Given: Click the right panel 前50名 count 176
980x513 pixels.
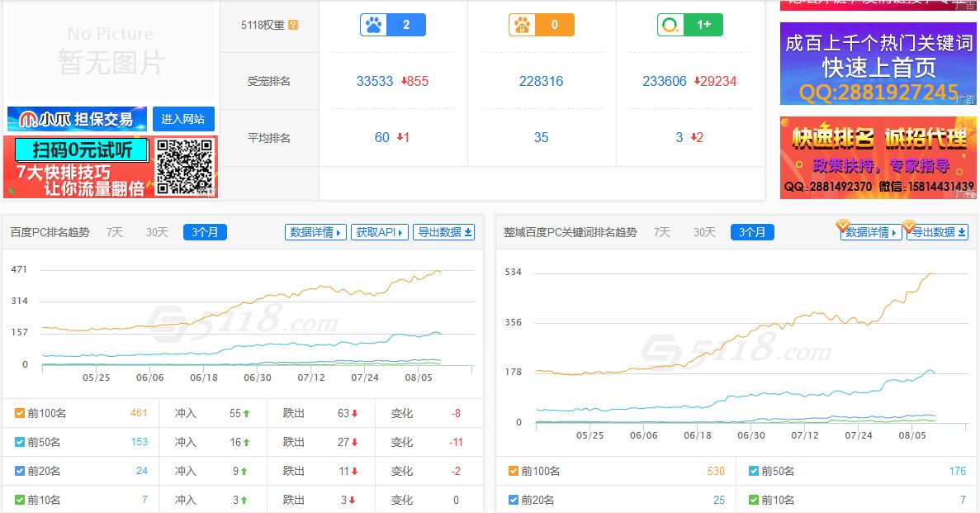Looking at the screenshot, I should pos(957,471).
